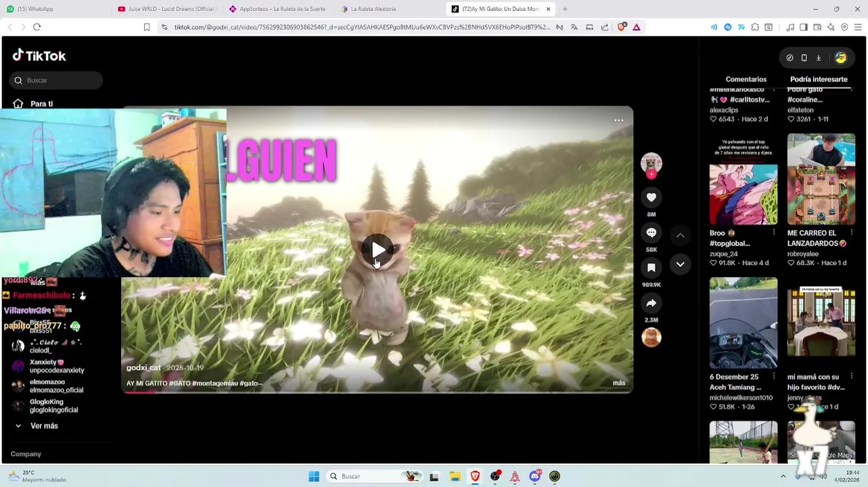
Task: Like the video with the heart icon
Action: pyautogui.click(x=652, y=198)
